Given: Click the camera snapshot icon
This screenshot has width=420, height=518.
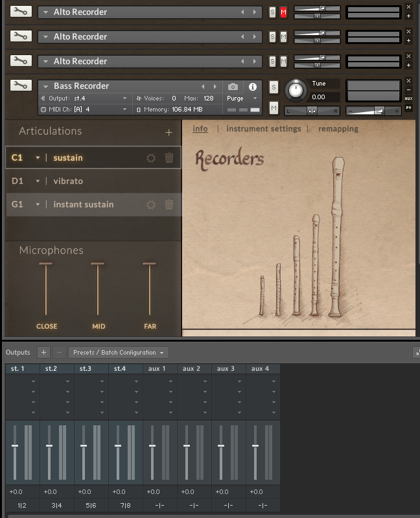Looking at the screenshot, I should pyautogui.click(x=233, y=86).
